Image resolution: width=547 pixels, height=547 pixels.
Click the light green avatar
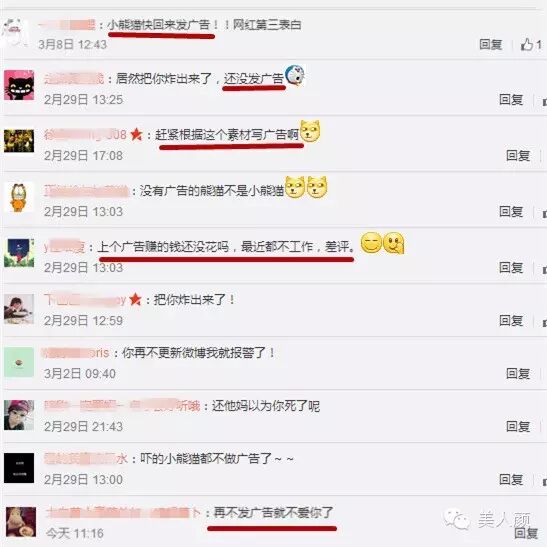coord(19,362)
